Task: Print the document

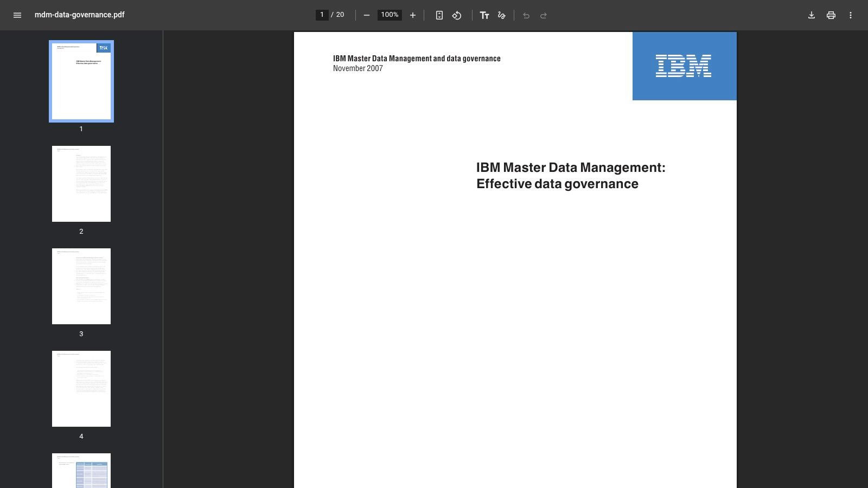Action: point(831,15)
